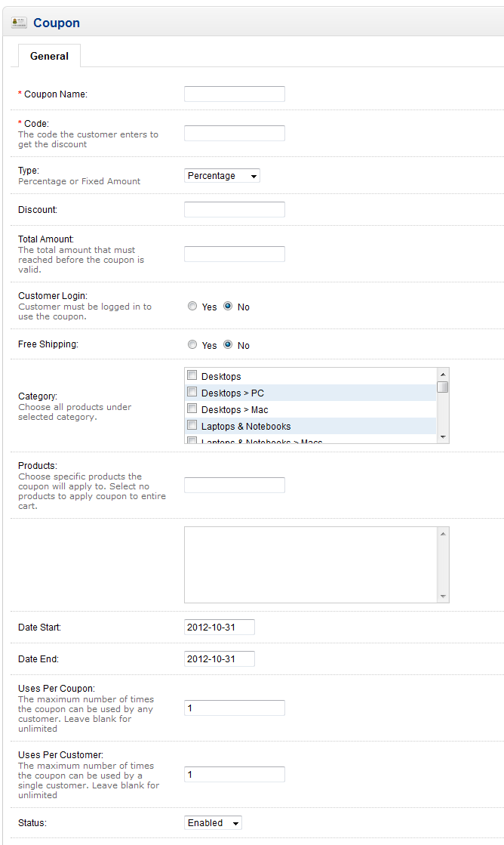This screenshot has height=845, width=504.
Task: Click the Coupon Name input field
Action: 234,94
